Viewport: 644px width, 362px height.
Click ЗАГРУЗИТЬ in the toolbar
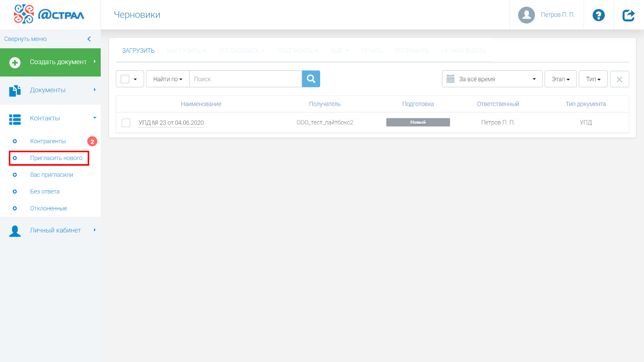[x=138, y=51]
